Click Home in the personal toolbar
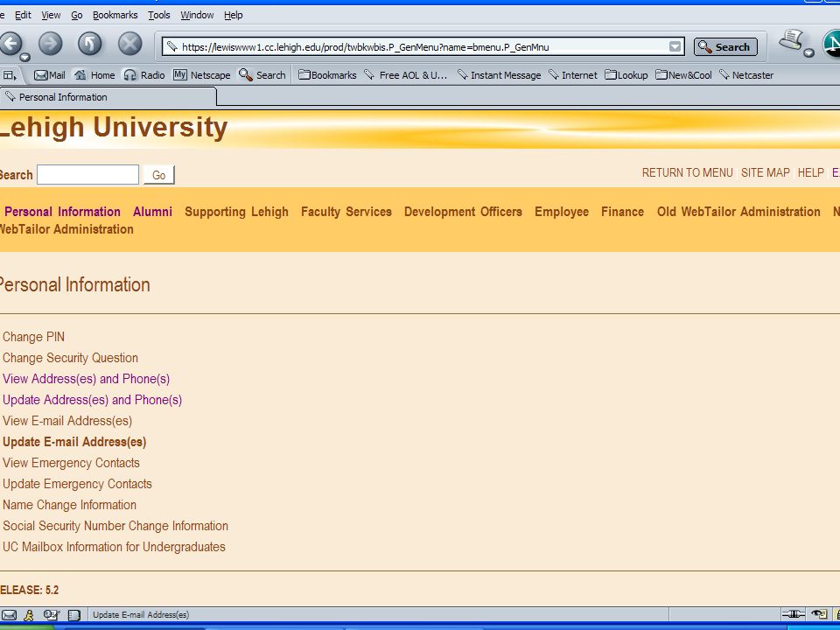The image size is (840, 630). click(x=94, y=75)
